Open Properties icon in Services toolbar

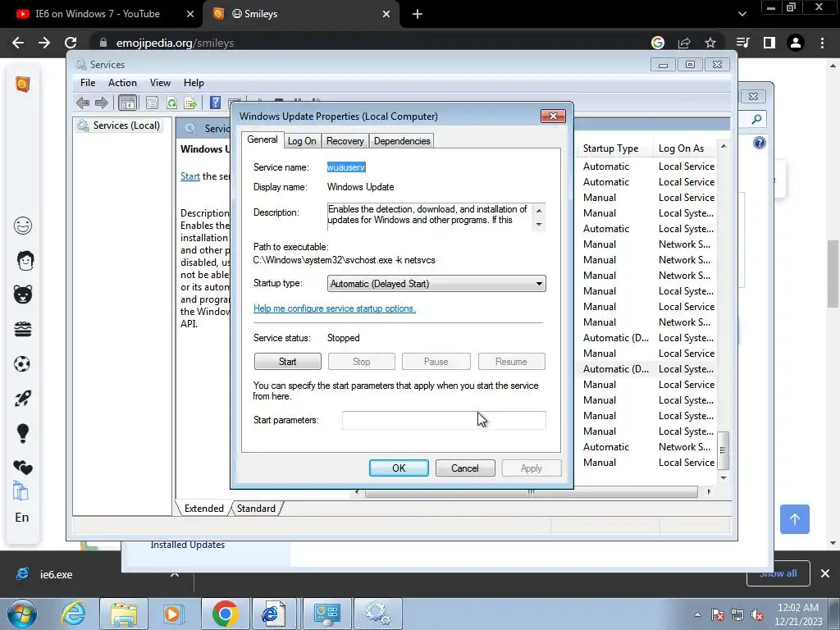[x=152, y=103]
